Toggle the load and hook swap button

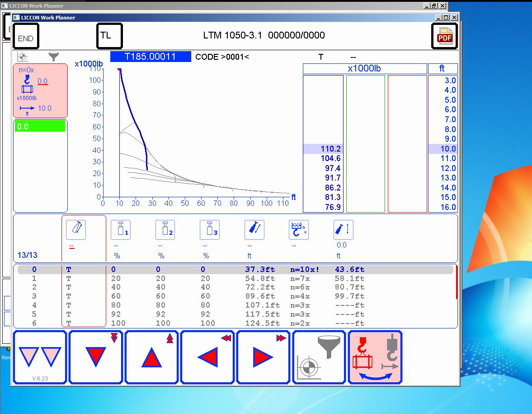tap(375, 357)
